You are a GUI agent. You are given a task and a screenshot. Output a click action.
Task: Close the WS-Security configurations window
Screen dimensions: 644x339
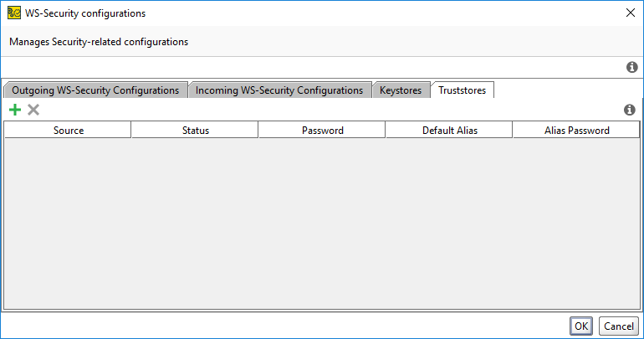630,13
